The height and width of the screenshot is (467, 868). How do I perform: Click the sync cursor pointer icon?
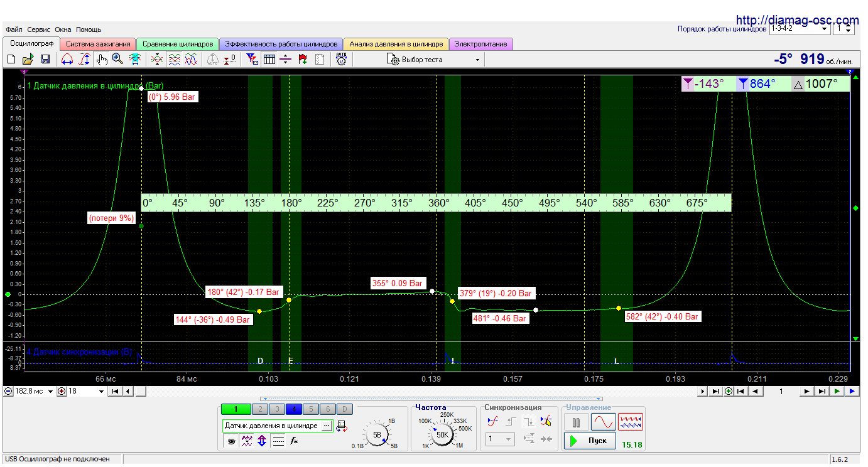pyautogui.click(x=546, y=422)
